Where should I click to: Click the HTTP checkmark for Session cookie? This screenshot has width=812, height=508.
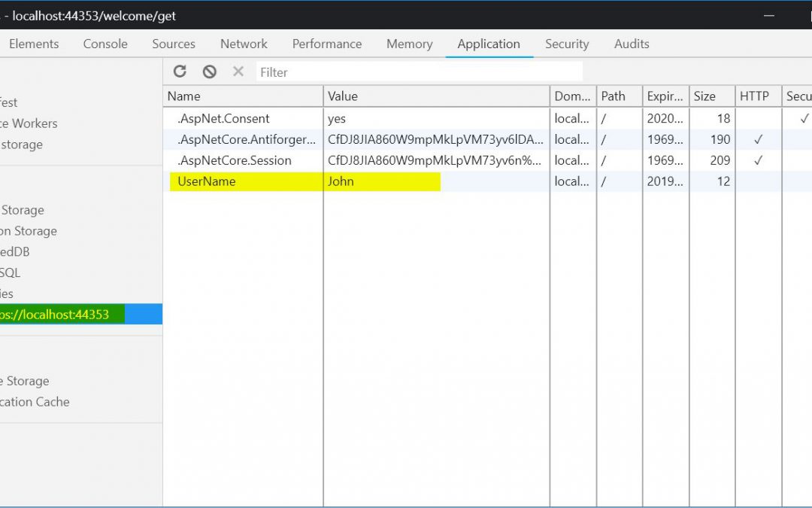coord(758,160)
